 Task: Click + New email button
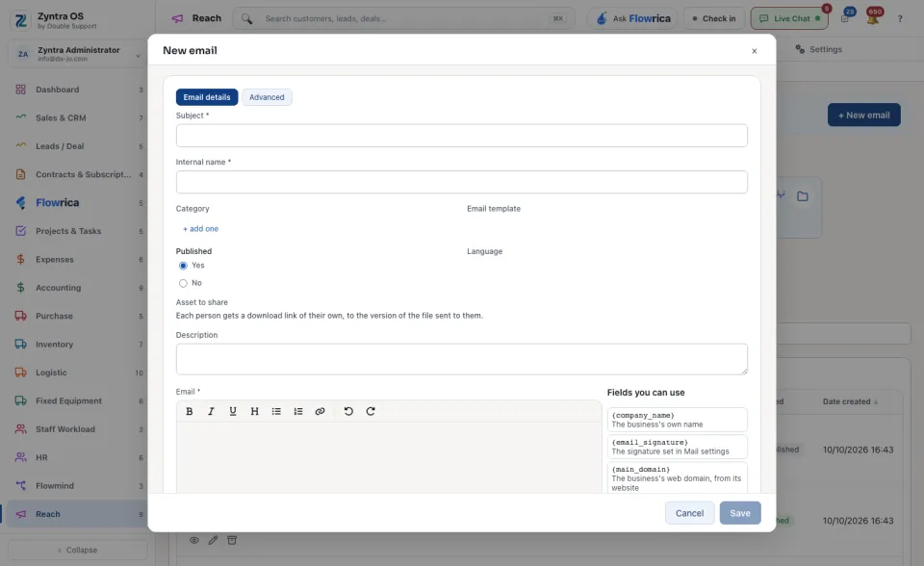coord(864,115)
